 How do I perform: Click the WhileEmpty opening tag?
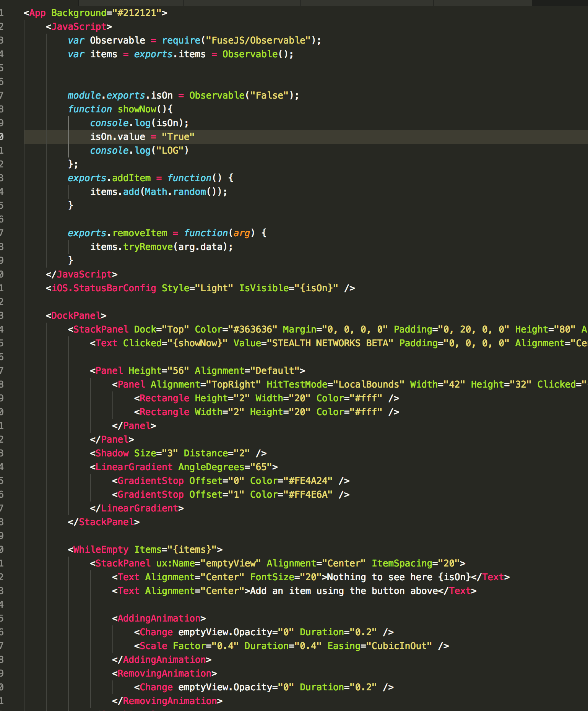tap(101, 550)
